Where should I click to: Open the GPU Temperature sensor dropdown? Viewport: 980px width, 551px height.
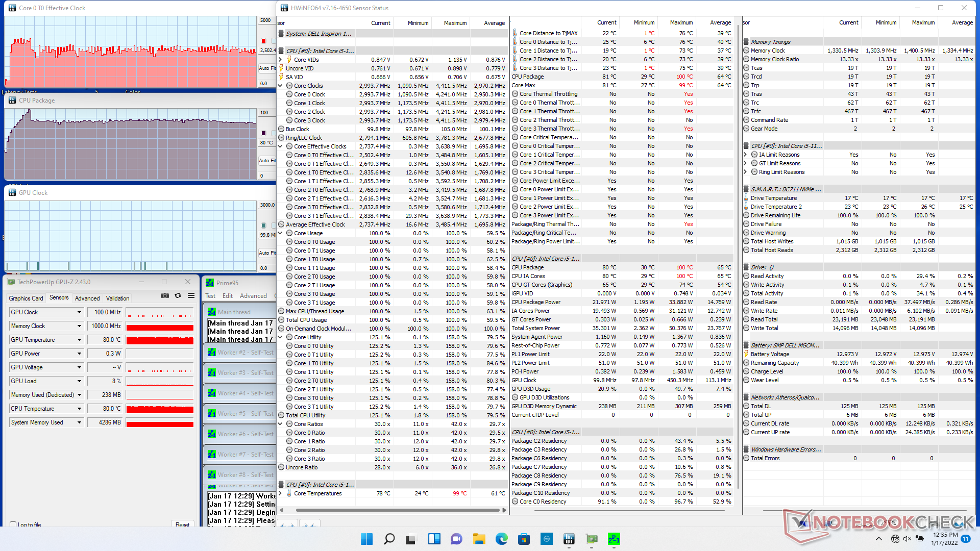[79, 340]
